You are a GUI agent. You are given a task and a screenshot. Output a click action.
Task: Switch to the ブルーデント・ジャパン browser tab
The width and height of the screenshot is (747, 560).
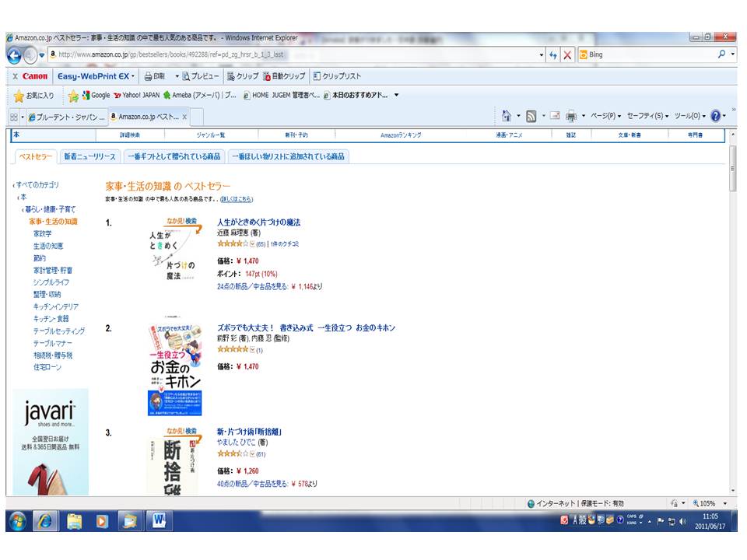[67, 117]
